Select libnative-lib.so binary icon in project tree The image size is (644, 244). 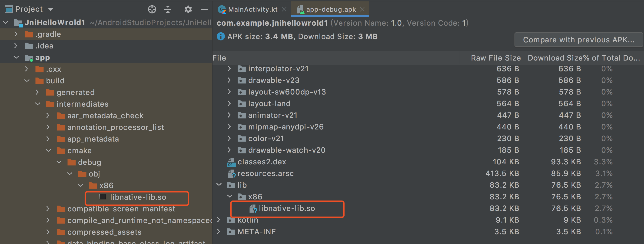click(x=103, y=197)
